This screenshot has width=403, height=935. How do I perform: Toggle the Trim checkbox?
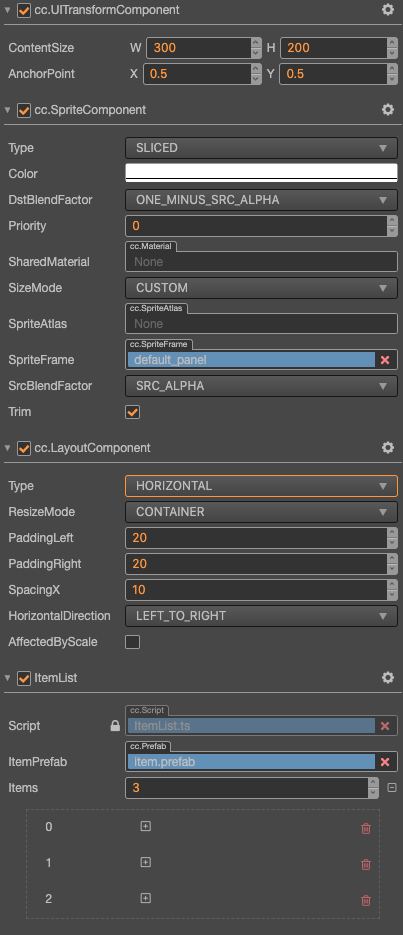(x=132, y=412)
